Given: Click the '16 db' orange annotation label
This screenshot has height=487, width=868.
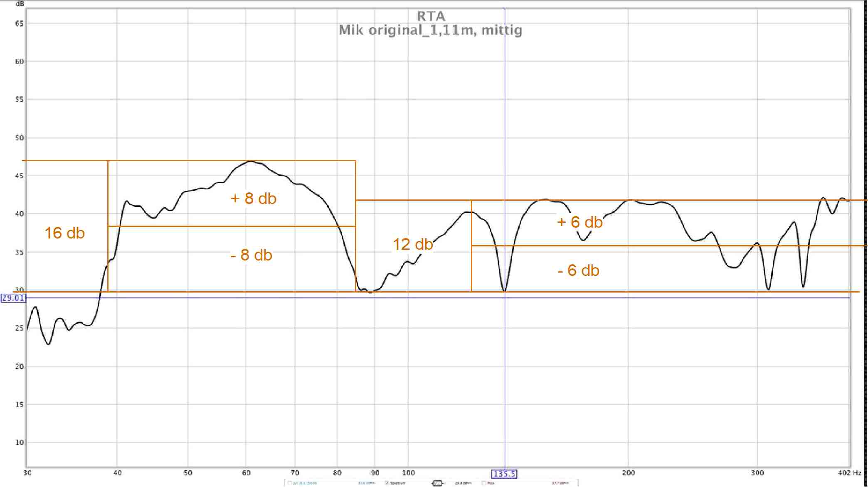Looking at the screenshot, I should coord(64,233).
